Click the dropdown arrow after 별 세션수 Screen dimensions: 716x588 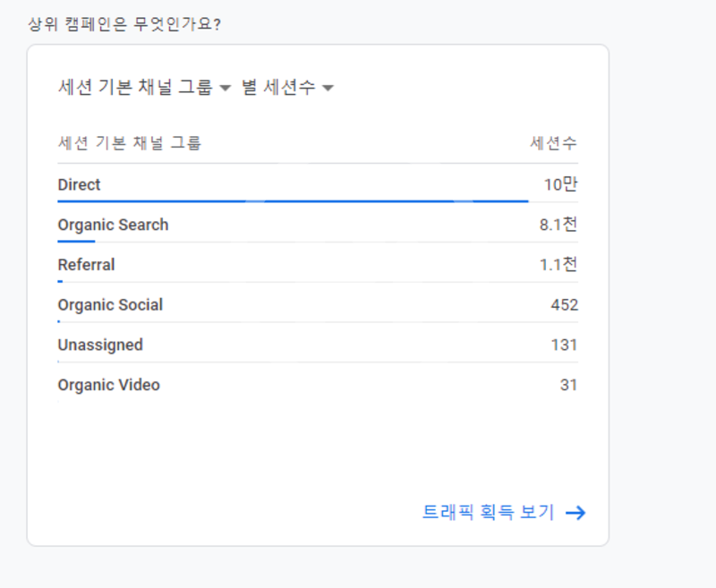(x=328, y=88)
